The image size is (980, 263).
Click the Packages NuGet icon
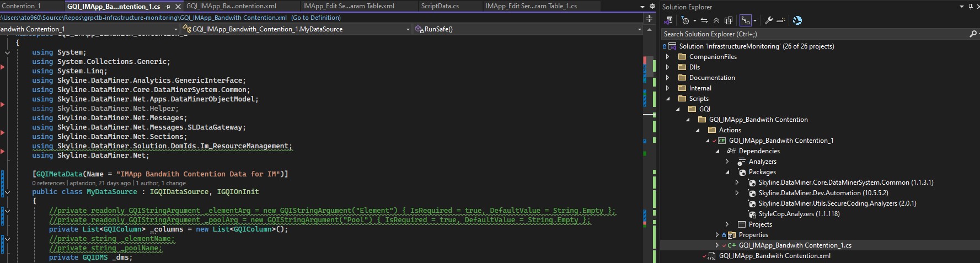click(742, 172)
